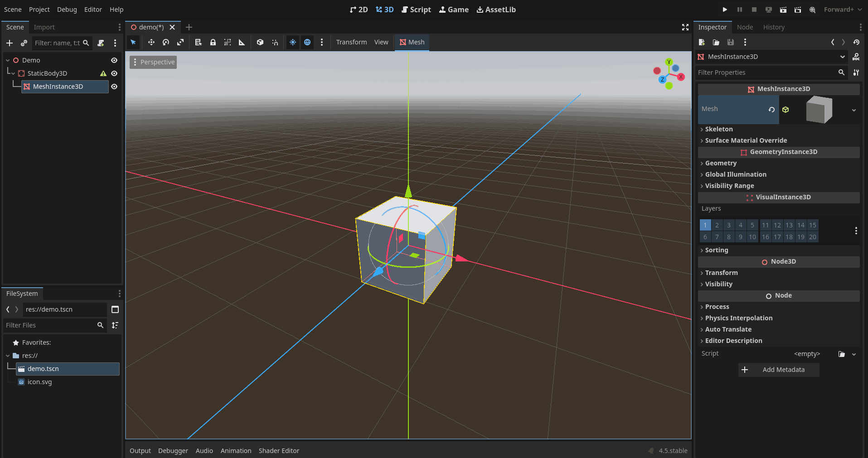Toggle visibility of MeshInstance3D node

coord(114,87)
